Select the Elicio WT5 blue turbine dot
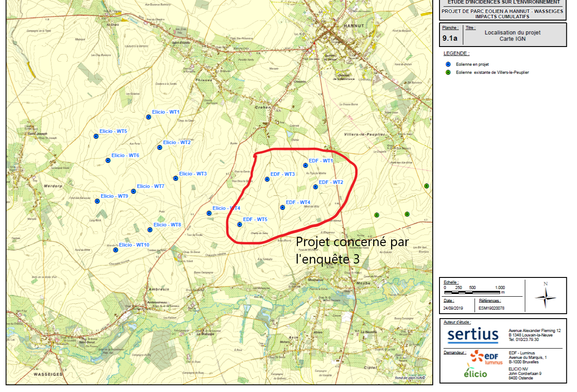 tap(96, 136)
